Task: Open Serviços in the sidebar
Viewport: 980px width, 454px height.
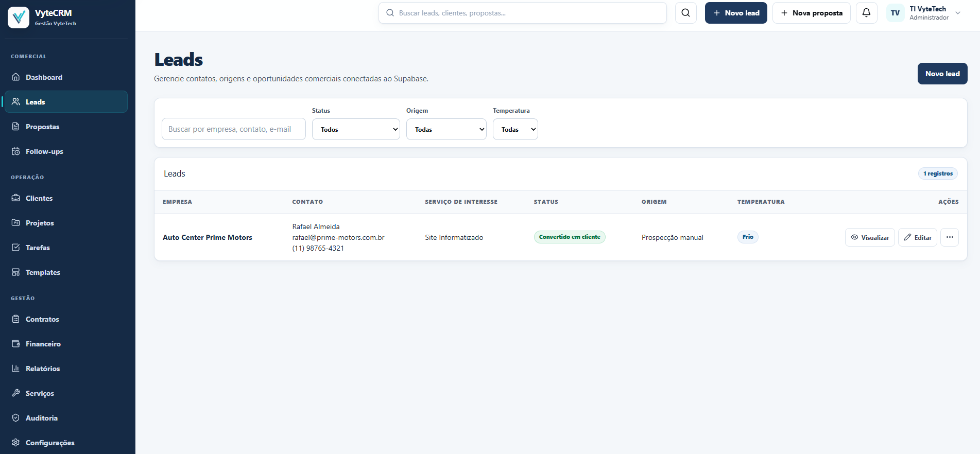Action: (x=66, y=393)
